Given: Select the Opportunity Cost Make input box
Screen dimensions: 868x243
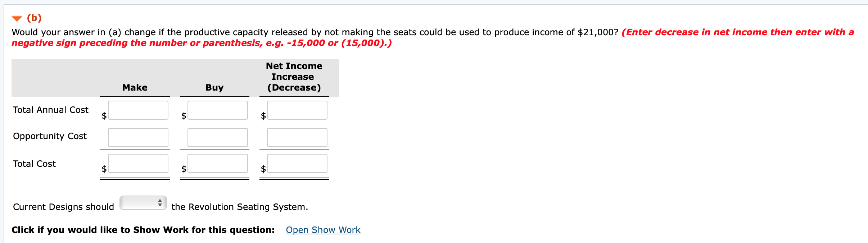Looking at the screenshot, I should click(x=138, y=137).
